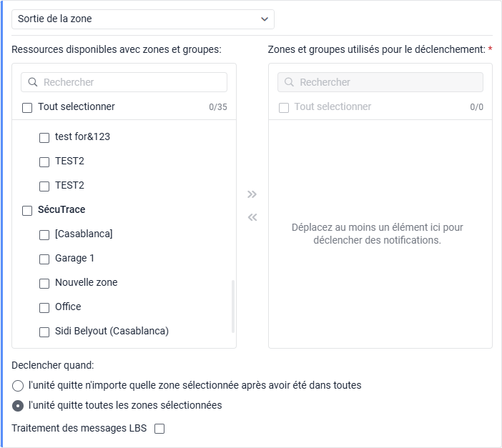Screen dimensions: 502x448
Task: Click the magnifier icon in the left search
Action: (33, 82)
